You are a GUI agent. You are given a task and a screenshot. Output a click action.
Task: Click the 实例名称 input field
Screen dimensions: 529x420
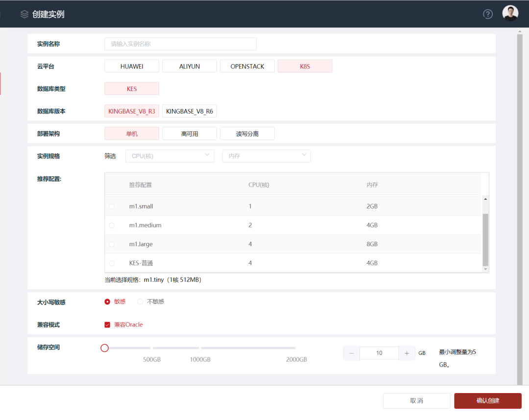click(180, 44)
